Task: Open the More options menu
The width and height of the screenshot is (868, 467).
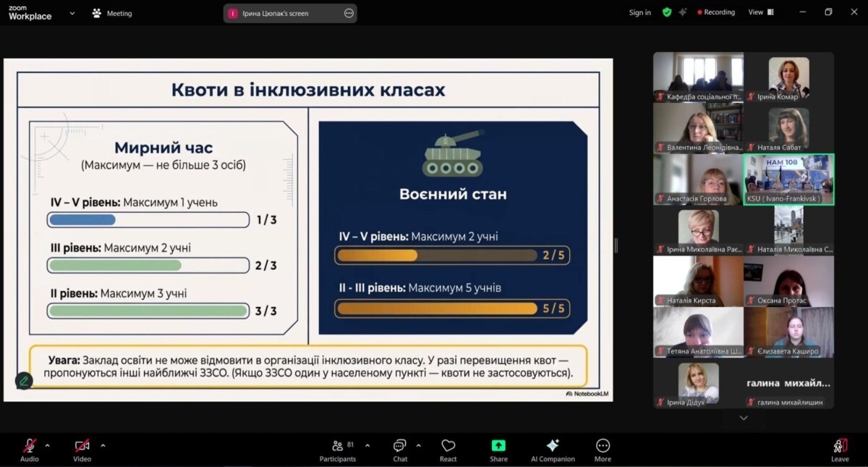Action: click(x=603, y=450)
